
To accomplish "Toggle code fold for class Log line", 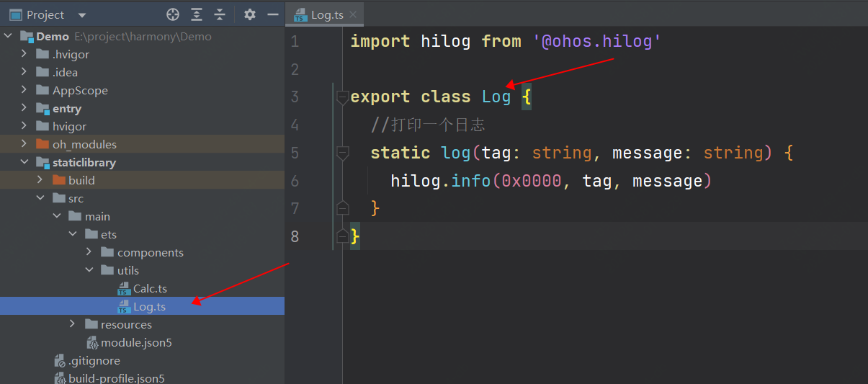I will [x=343, y=97].
